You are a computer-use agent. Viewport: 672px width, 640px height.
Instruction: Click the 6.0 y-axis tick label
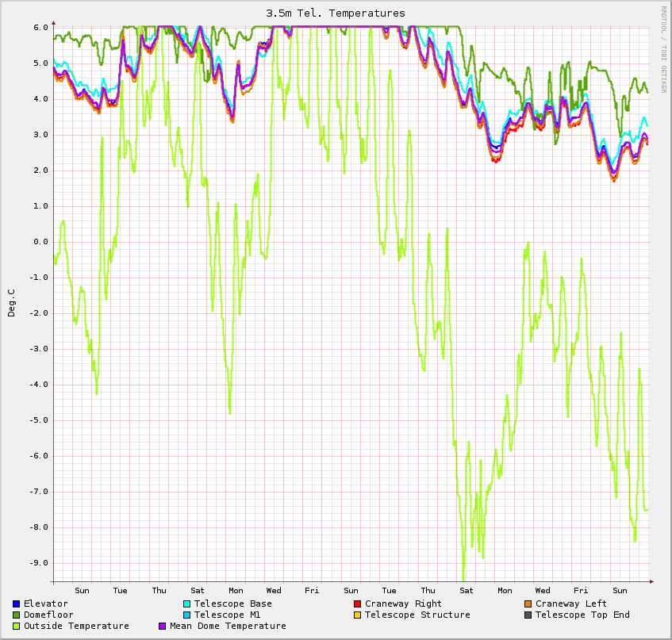click(41, 27)
